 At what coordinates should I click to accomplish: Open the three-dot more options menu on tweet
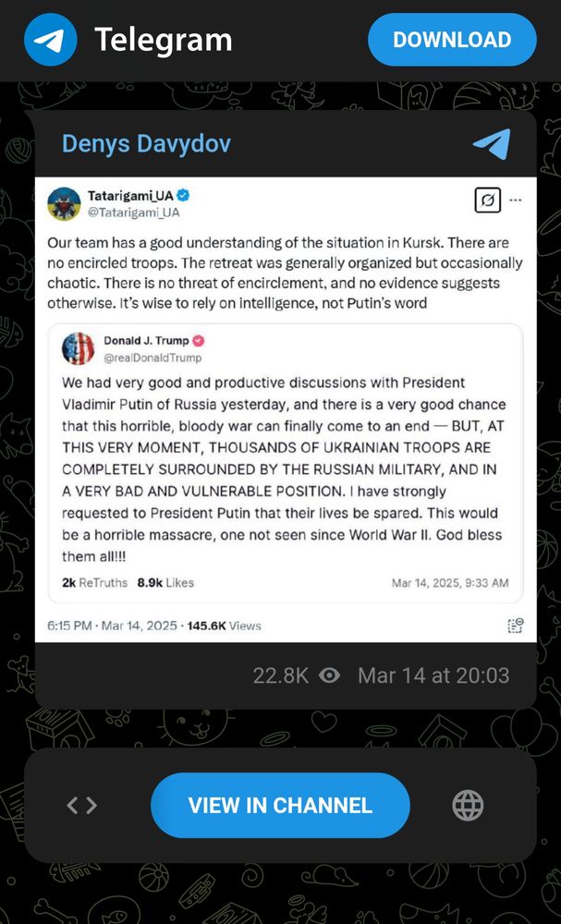(516, 201)
